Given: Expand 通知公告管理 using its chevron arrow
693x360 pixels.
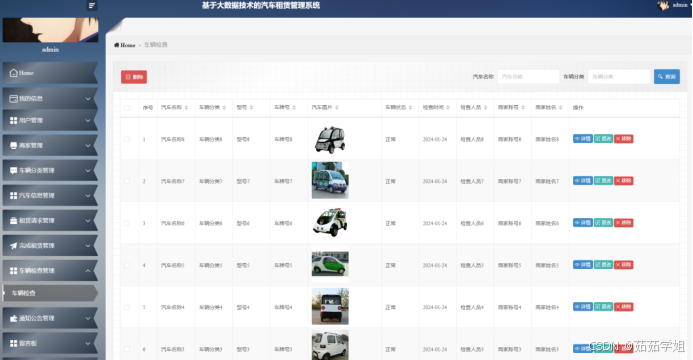Looking at the screenshot, I should coord(88,318).
